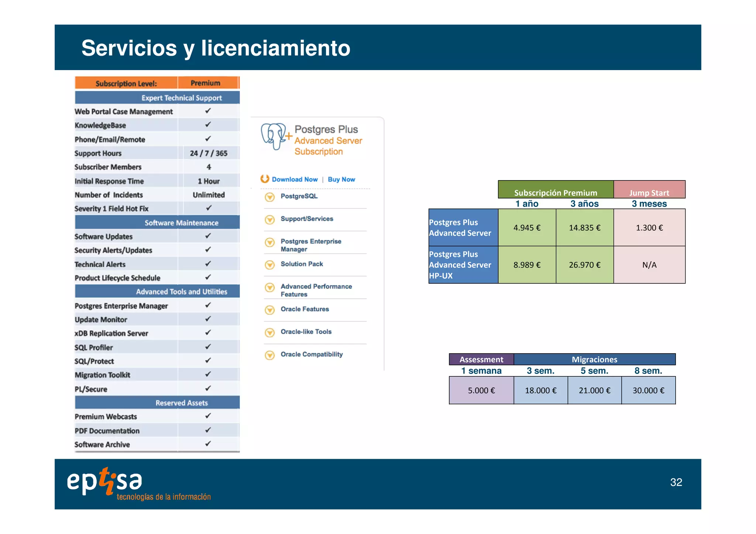Click the 4.945 € price cell
The image size is (756, 534).
[x=527, y=227]
